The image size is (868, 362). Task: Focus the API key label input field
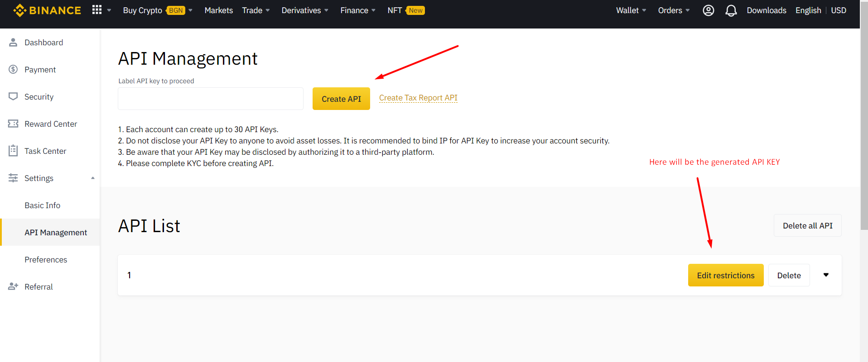tap(211, 99)
